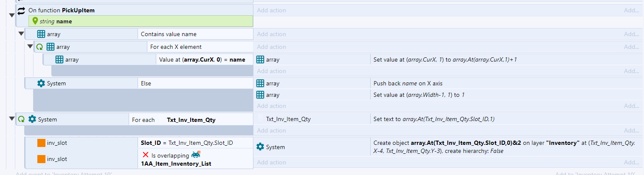Viewport: 644px width, 175px height.
Task: Collapse the On function PickUpItem block
Action: click(x=11, y=15)
